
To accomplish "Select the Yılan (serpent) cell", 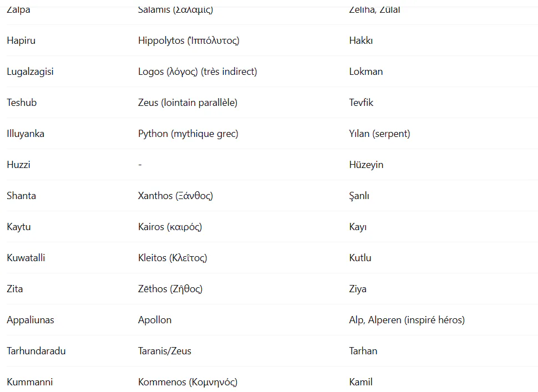I will click(379, 134).
